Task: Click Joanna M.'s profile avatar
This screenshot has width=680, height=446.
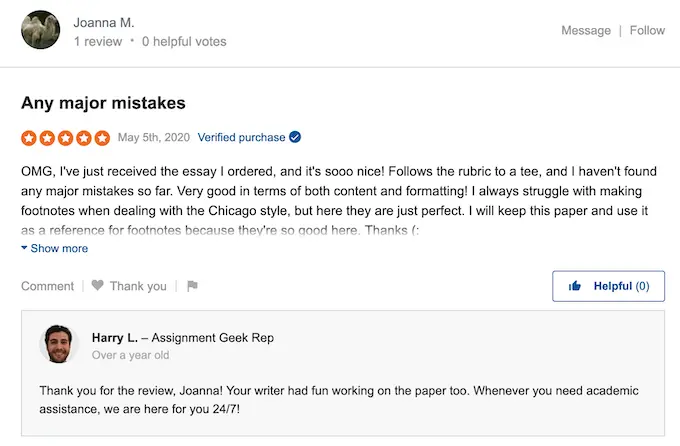Action: (40, 30)
